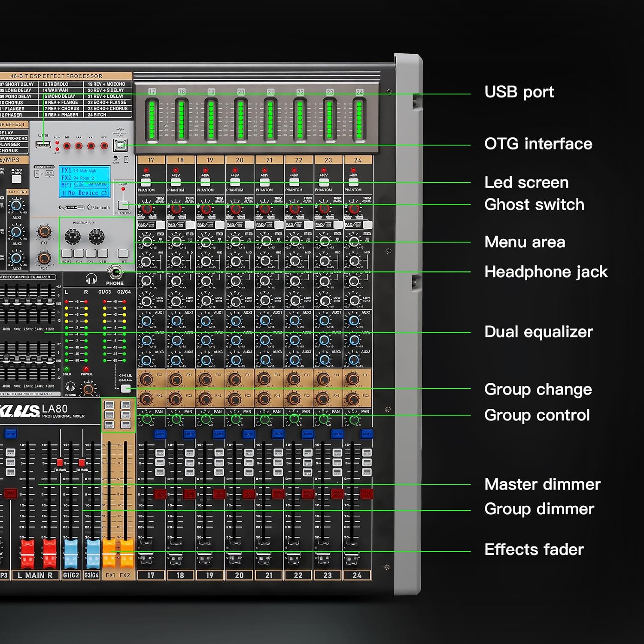This screenshot has width=644, height=644.
Task: Click the 'Headphone jack' callout label
Action: [546, 272]
